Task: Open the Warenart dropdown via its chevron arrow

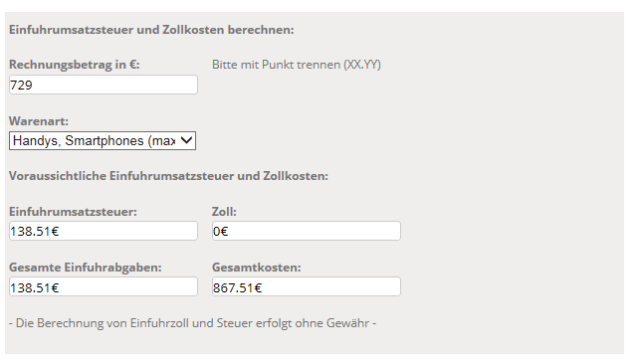Action: click(186, 141)
